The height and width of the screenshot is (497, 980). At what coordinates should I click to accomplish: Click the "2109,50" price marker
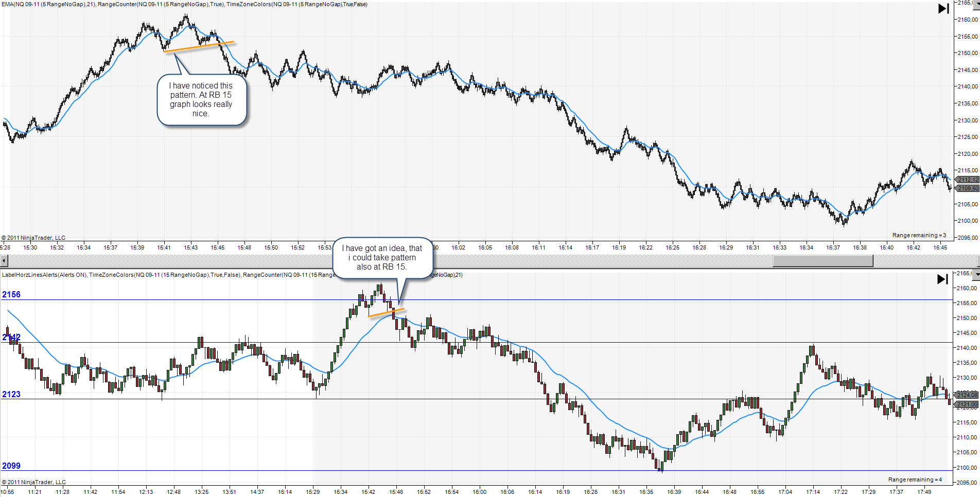tap(967, 188)
